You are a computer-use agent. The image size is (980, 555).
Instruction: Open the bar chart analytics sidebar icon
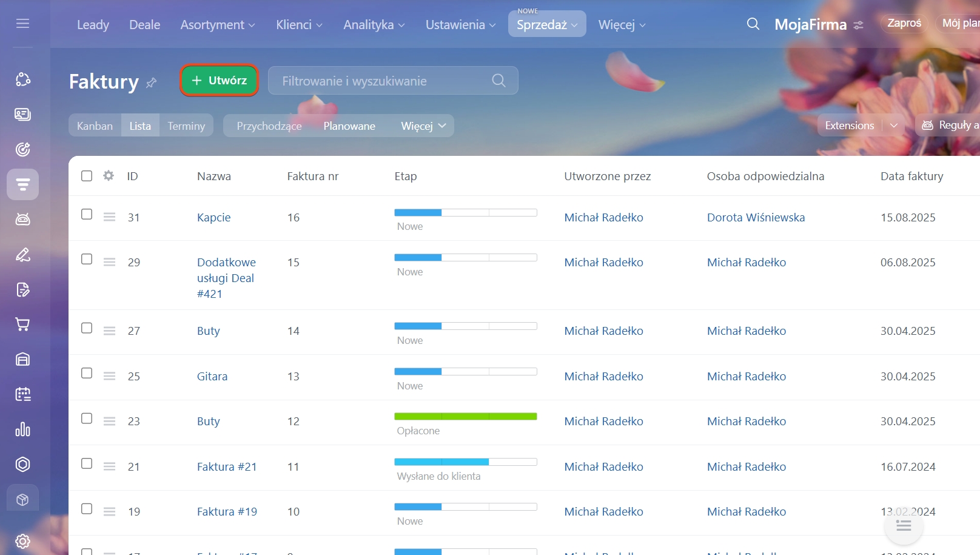[22, 429]
